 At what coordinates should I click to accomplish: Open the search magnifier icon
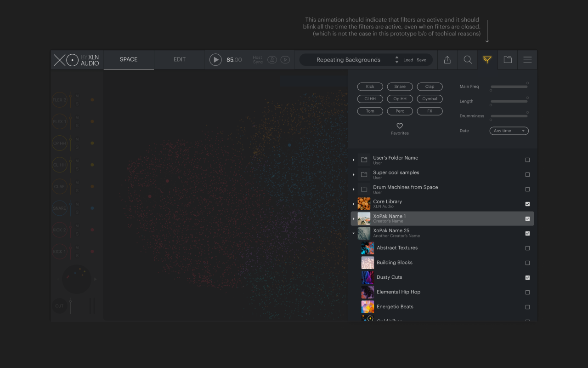(x=468, y=60)
